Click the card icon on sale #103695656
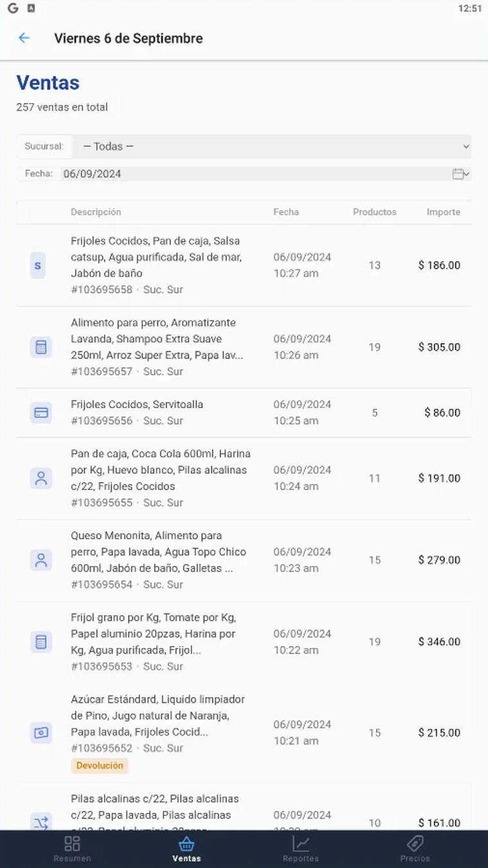 point(41,413)
